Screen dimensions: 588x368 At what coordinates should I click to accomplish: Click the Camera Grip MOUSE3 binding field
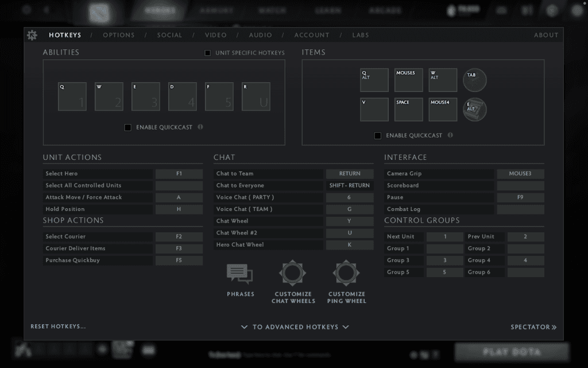(x=520, y=173)
